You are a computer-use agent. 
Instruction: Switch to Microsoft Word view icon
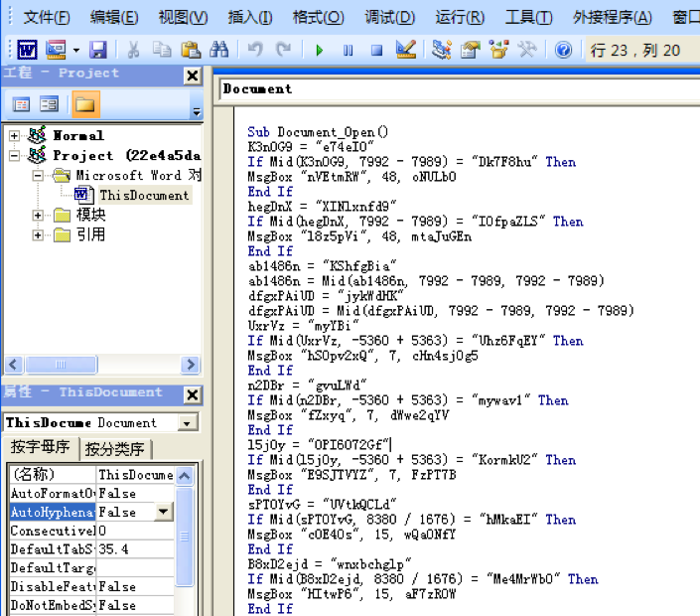(x=27, y=50)
